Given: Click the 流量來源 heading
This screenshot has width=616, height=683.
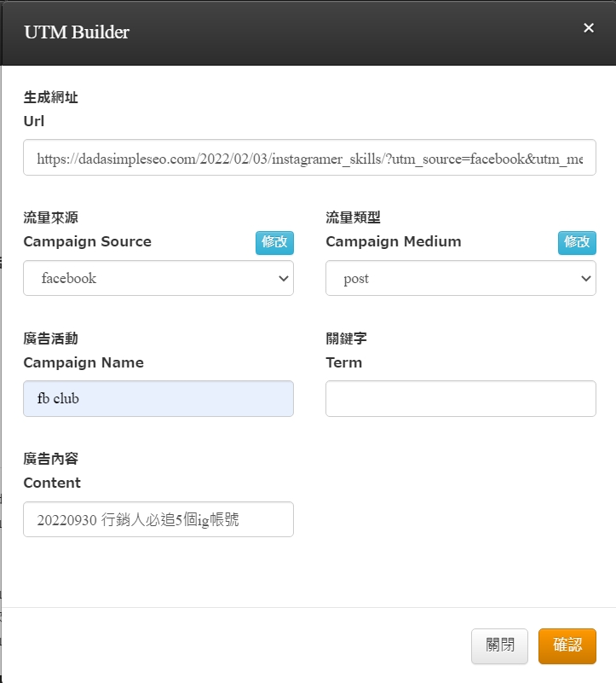Looking at the screenshot, I should click(x=50, y=218).
